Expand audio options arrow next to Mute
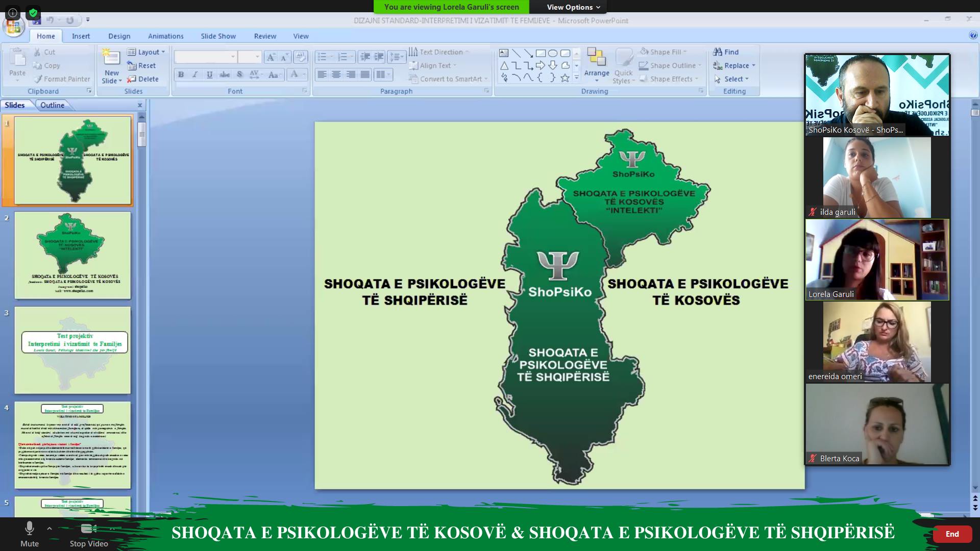This screenshot has width=980, height=551. (50, 529)
